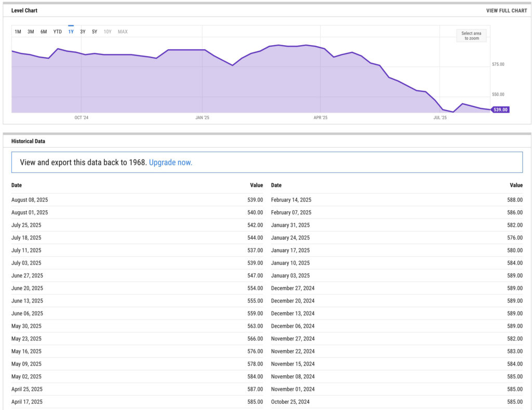Click the January 17, 2025 date
Image resolution: width=532 pixels, height=410 pixels.
point(290,250)
